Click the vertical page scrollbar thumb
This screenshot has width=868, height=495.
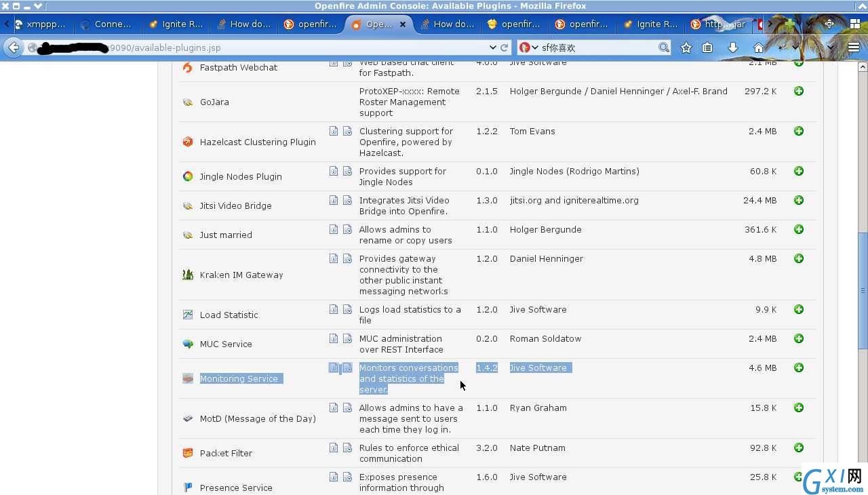[x=863, y=290]
